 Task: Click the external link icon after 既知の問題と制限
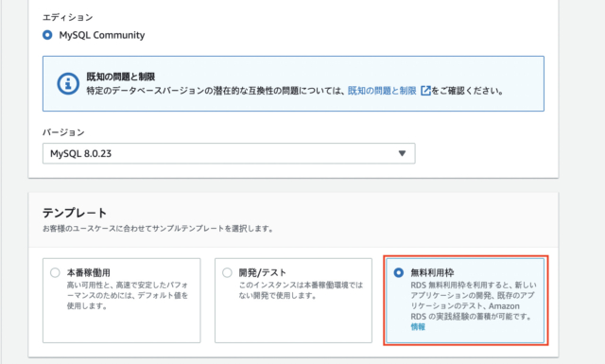click(x=425, y=91)
